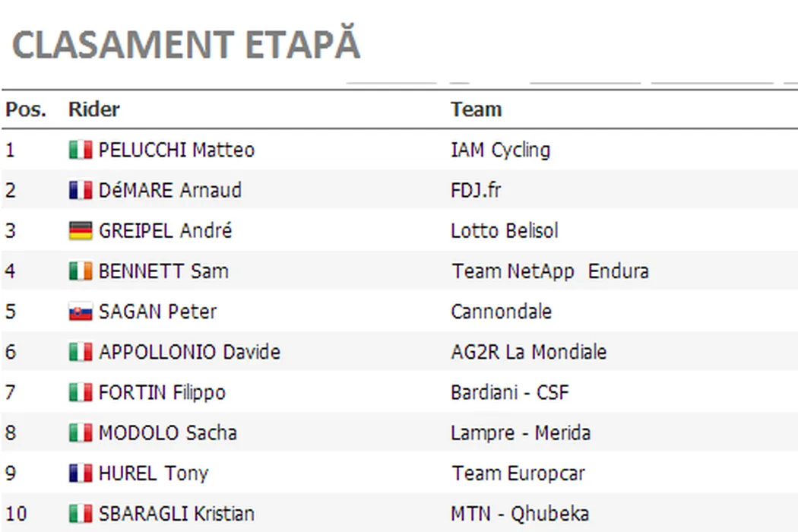
Task: Click the Italian flag beside PELUCCHI Matteo
Action: click(80, 150)
